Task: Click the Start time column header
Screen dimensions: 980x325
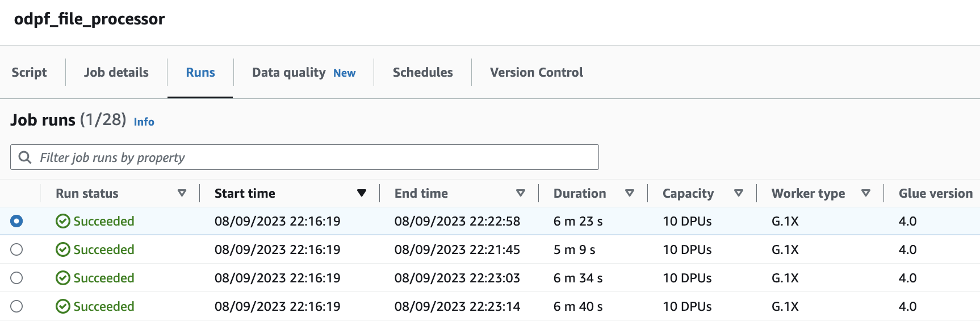Action: (245, 193)
